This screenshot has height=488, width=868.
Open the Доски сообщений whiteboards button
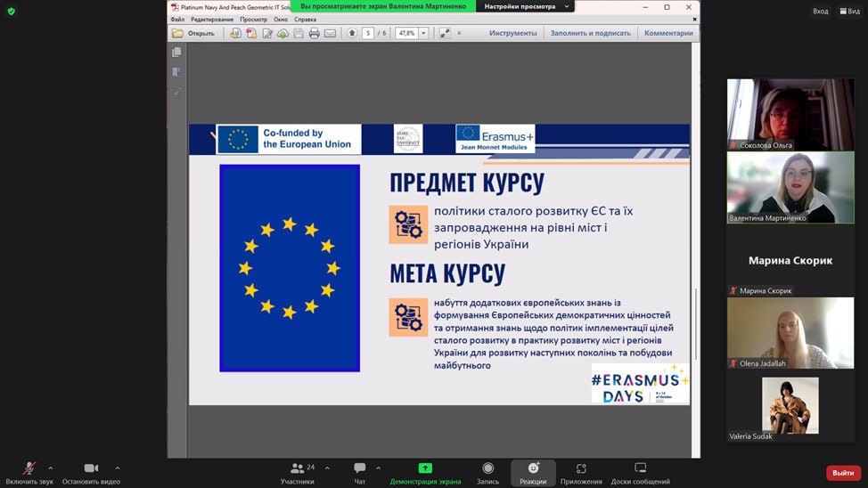641,474
